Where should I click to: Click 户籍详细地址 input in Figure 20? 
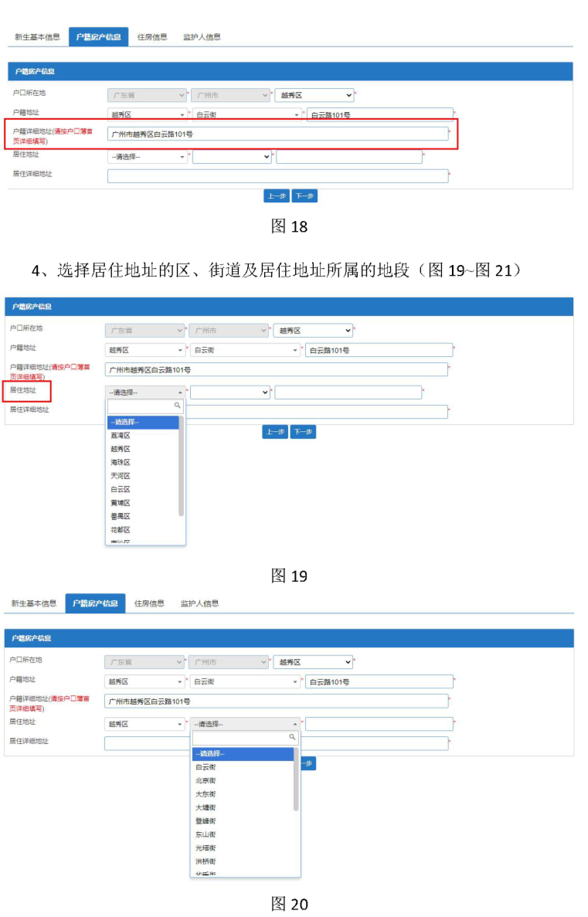[276, 701]
